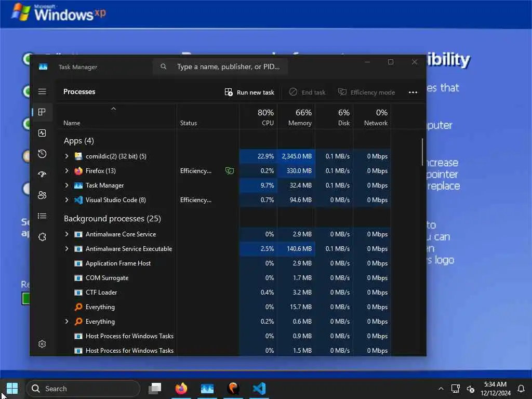
Task: Click the Windows taskbar Search box
Action: point(83,389)
